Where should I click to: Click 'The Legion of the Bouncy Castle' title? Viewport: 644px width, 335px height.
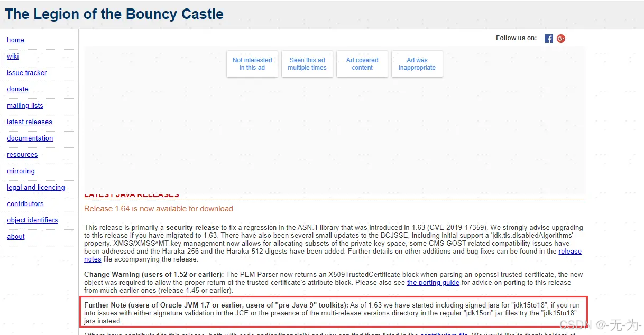coord(114,14)
